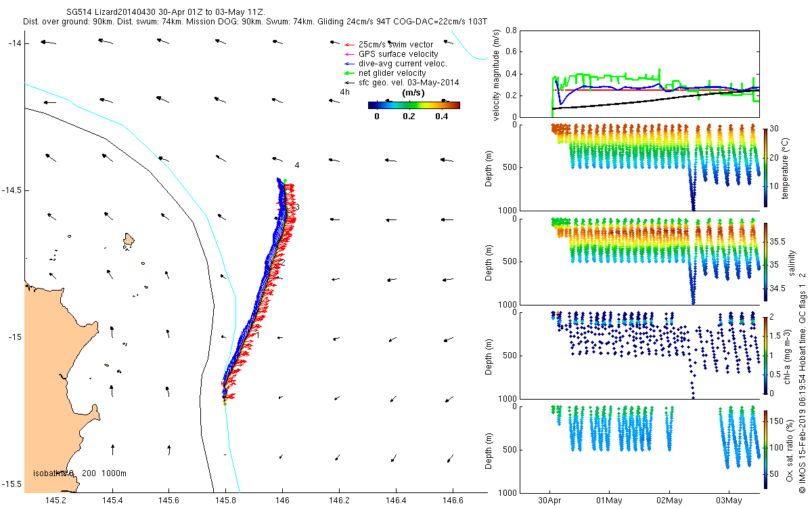Click the 'velocity magnitude (m/s)' axis label

pos(497,75)
